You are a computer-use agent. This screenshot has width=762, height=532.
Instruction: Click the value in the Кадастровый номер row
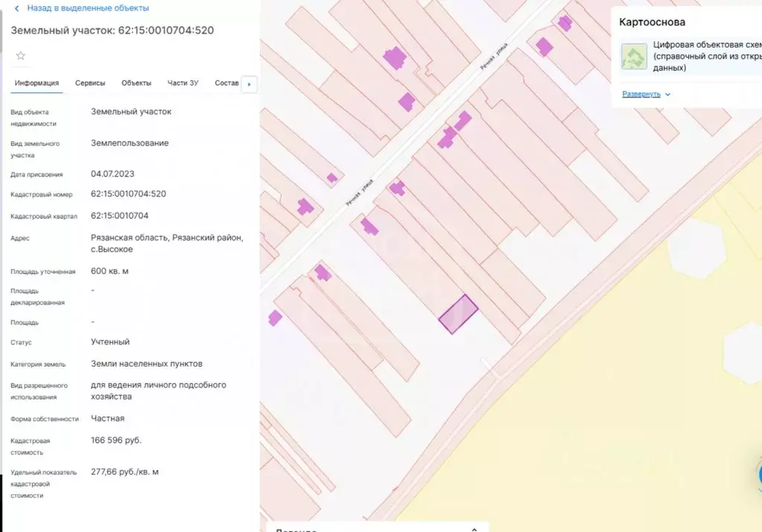pos(128,193)
